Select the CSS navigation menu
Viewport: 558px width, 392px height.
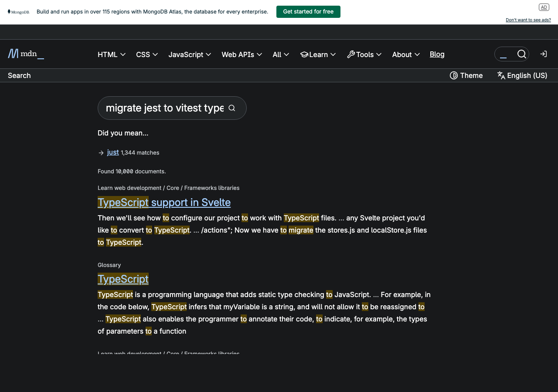pyautogui.click(x=147, y=54)
